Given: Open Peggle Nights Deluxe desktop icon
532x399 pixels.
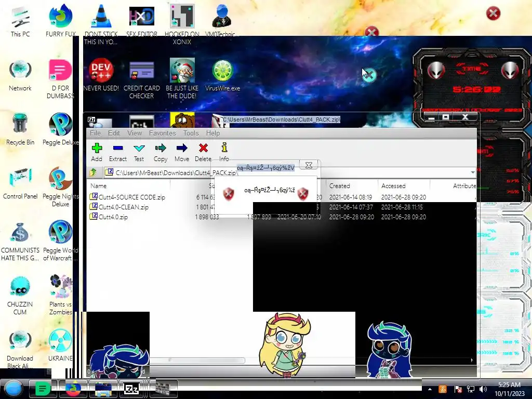Looking at the screenshot, I should point(60,187).
